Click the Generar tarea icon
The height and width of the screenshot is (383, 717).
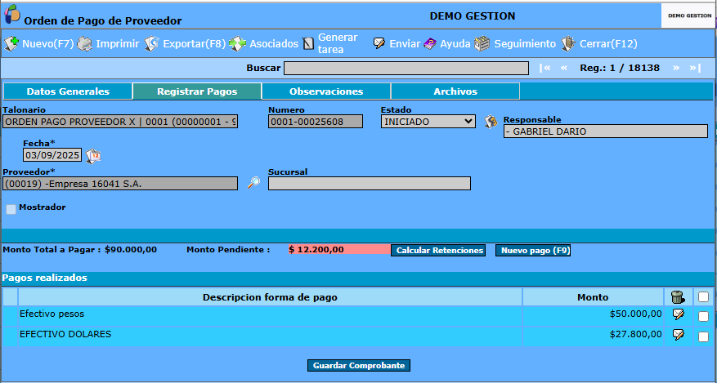tap(309, 44)
